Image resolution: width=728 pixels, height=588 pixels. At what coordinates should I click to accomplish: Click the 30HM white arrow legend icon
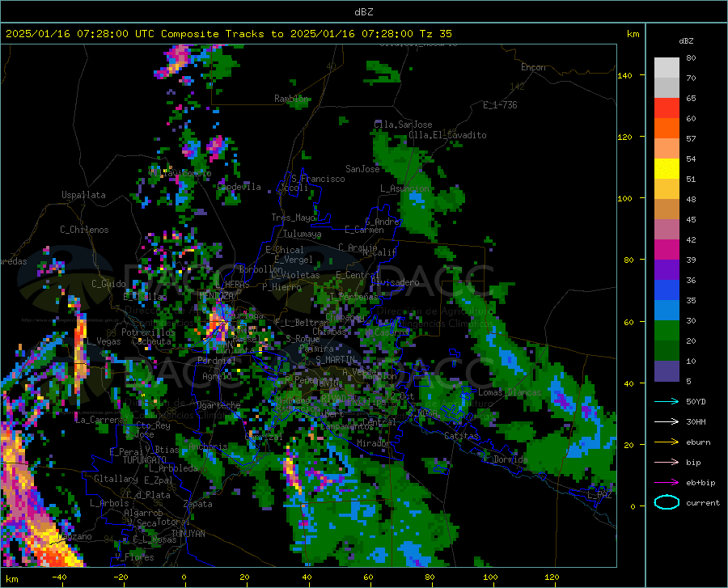667,422
